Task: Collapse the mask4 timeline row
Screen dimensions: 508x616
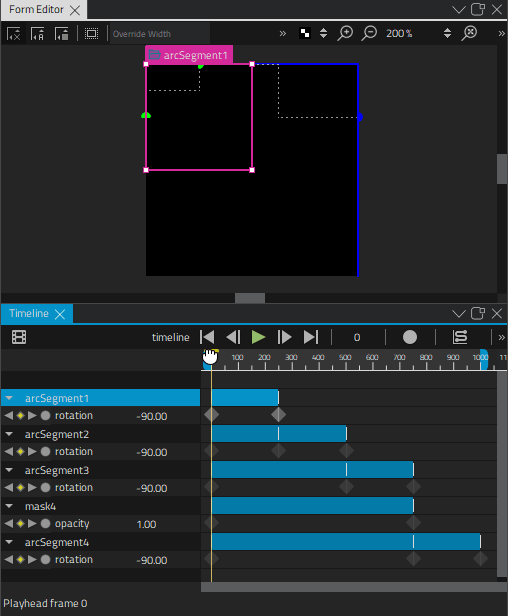Action: click(x=9, y=506)
